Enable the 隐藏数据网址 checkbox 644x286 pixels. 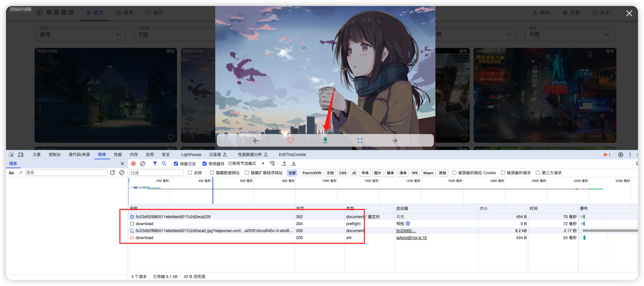click(212, 173)
